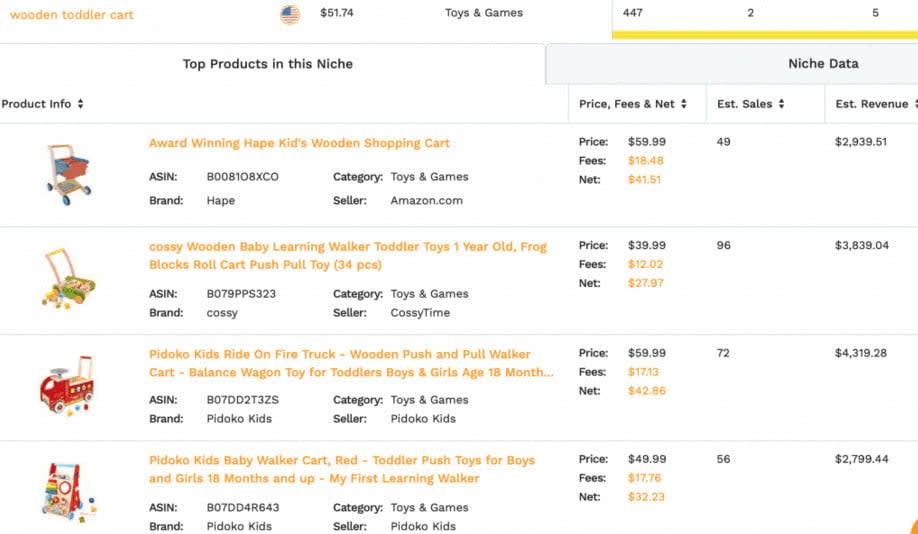Click the Pidoko learning walker thumbnail
Viewport: 918px width, 534px height.
68,492
